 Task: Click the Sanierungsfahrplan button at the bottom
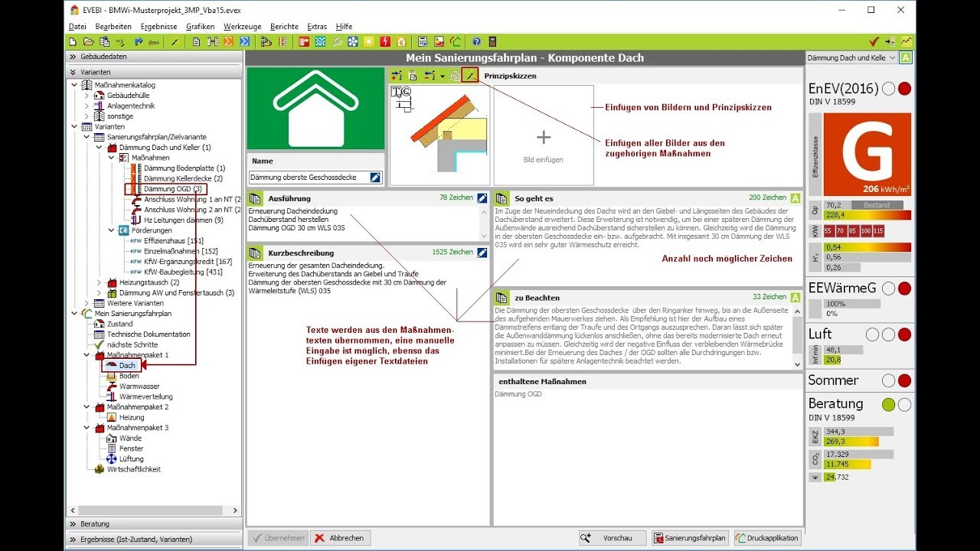pos(690,538)
